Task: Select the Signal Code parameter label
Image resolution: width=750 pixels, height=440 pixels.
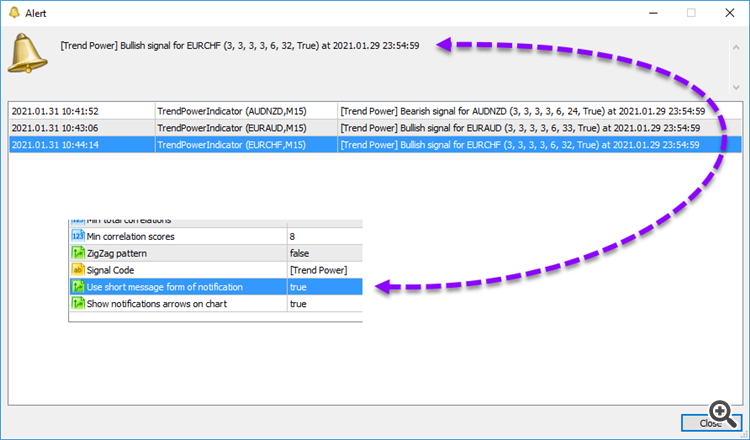Action: [x=110, y=270]
